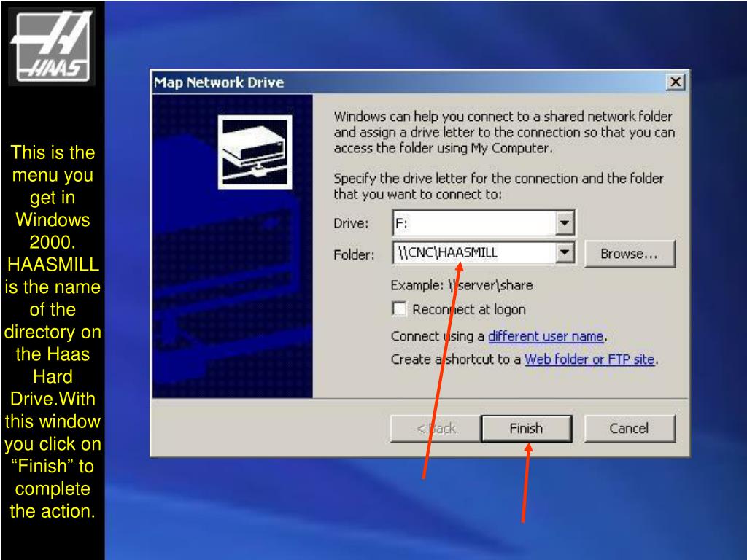Open the different user name link
This screenshot has height=560, width=747.
click(x=546, y=336)
